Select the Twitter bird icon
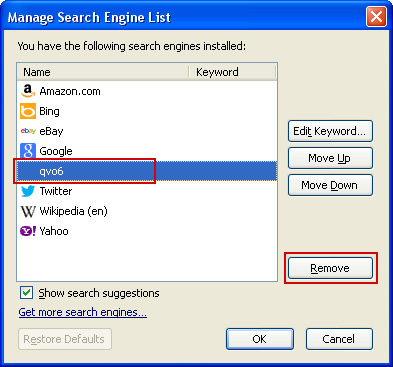Image resolution: width=393 pixels, height=367 pixels. point(28,191)
